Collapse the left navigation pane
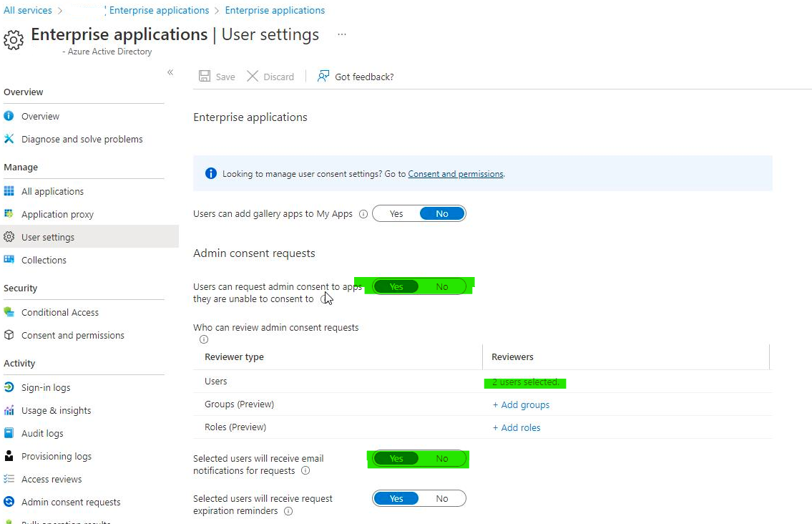The image size is (812, 524). click(x=170, y=72)
